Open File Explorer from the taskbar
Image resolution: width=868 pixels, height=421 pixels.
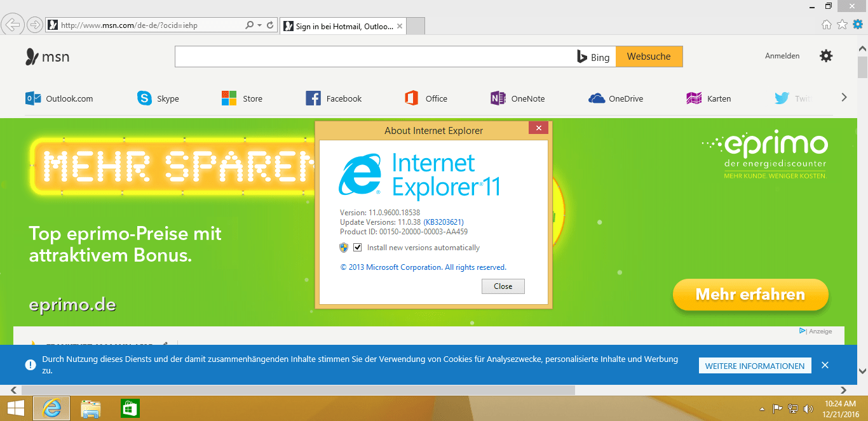[91, 408]
